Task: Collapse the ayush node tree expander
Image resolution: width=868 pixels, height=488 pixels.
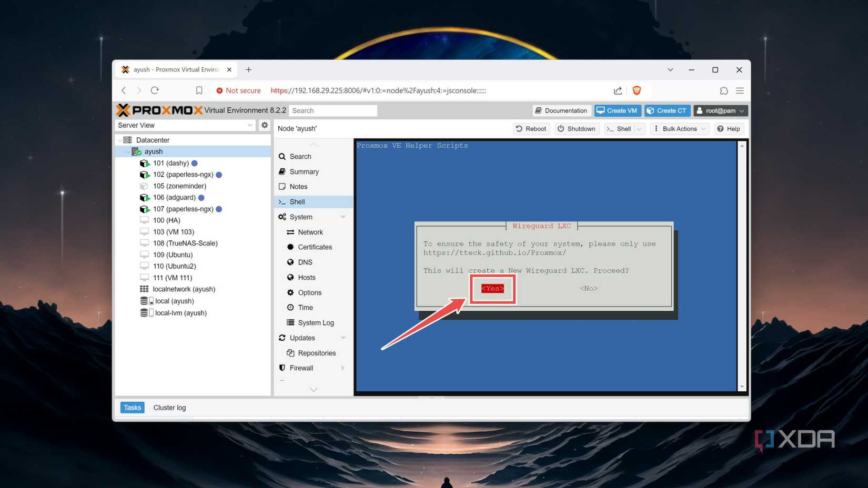Action: pyautogui.click(x=127, y=151)
